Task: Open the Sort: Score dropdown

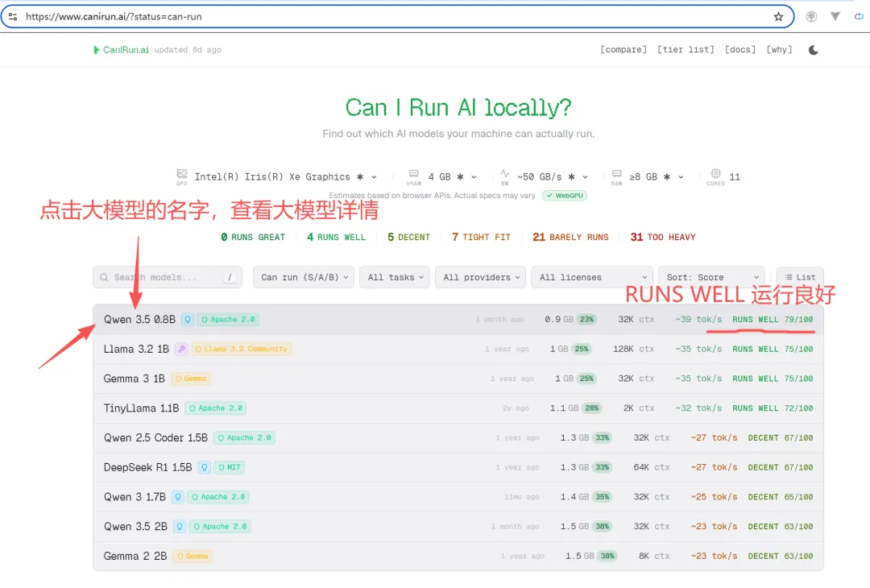Action: tap(712, 277)
